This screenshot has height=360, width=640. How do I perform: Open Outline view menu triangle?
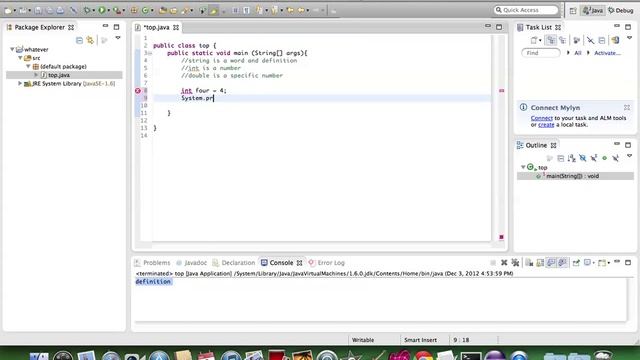[629, 156]
